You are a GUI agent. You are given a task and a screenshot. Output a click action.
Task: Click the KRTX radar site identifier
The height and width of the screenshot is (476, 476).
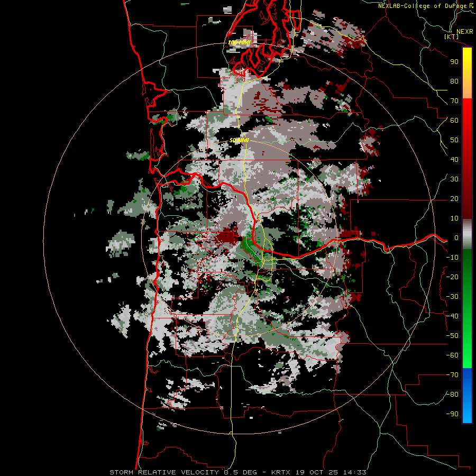click(281, 472)
